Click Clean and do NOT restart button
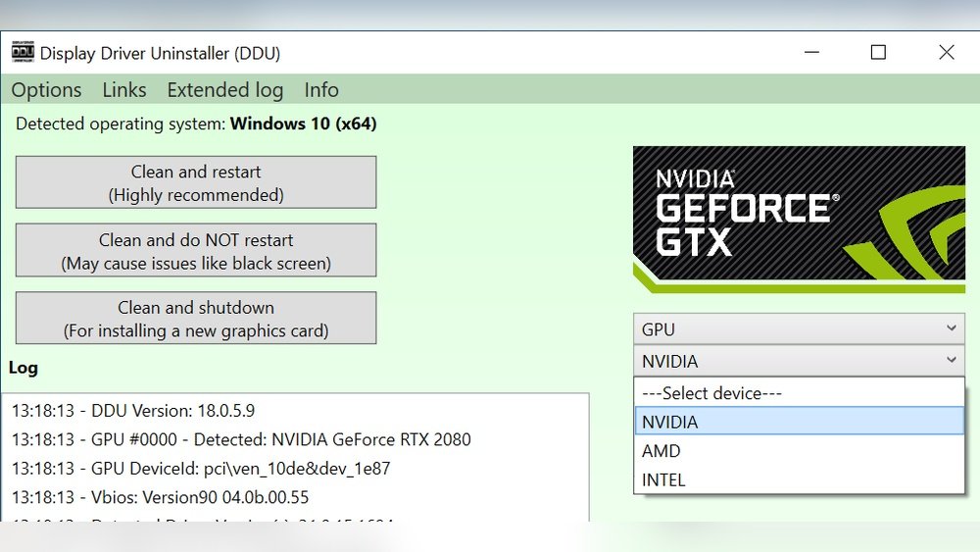980x552 pixels. click(196, 251)
